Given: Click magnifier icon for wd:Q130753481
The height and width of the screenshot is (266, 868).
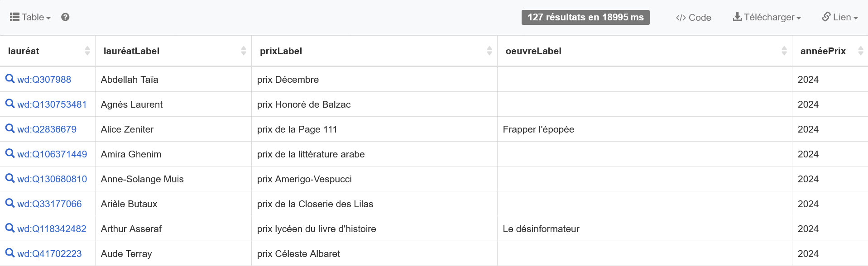Looking at the screenshot, I should pyautogui.click(x=10, y=104).
